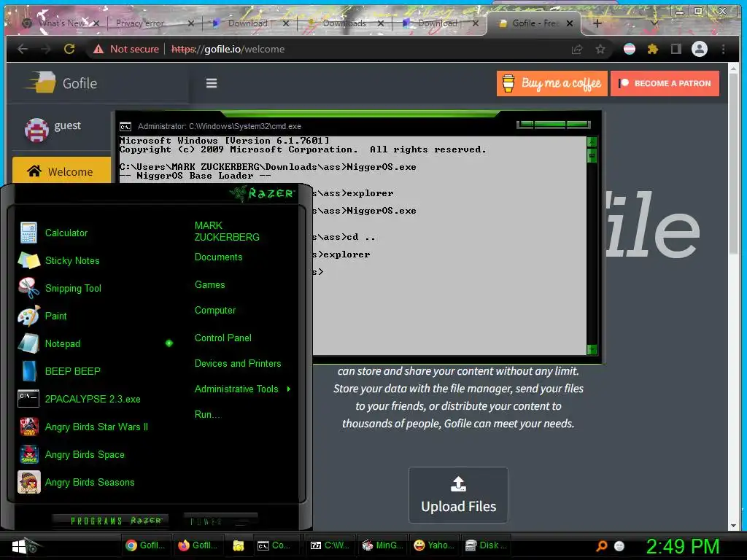Click the Buy me a coffee button

coord(551,83)
